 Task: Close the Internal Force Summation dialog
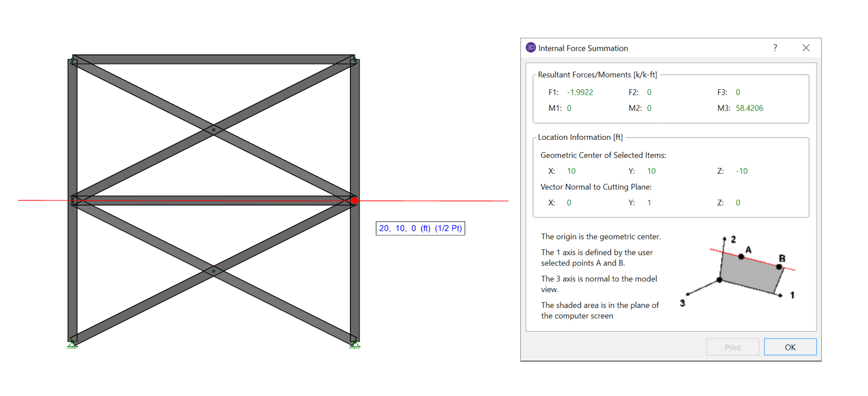pos(806,48)
